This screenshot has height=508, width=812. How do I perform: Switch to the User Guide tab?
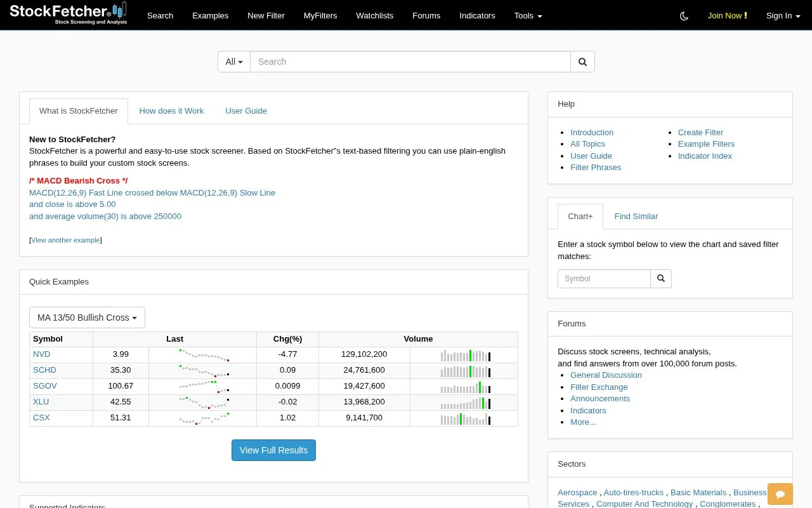[246, 111]
